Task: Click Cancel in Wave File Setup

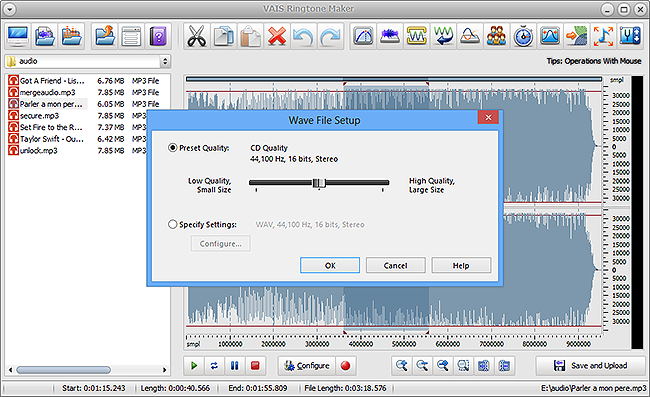Action: (x=395, y=265)
